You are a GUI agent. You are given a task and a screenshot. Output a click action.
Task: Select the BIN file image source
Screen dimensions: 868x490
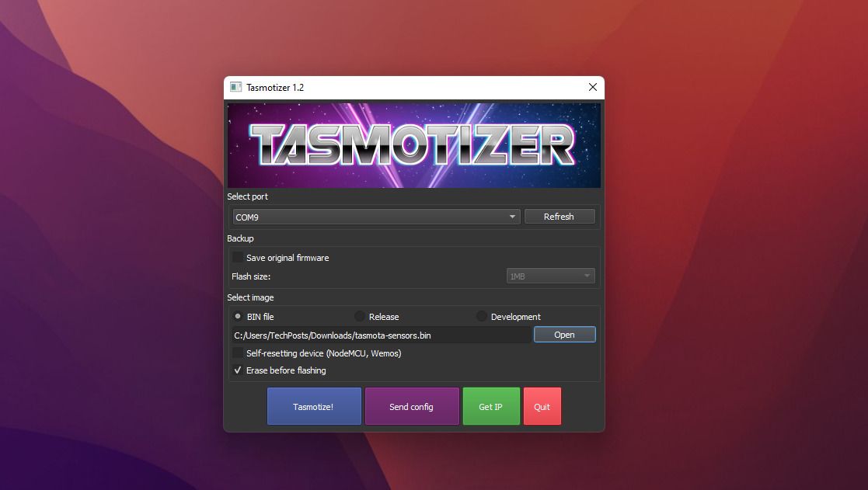click(x=238, y=316)
